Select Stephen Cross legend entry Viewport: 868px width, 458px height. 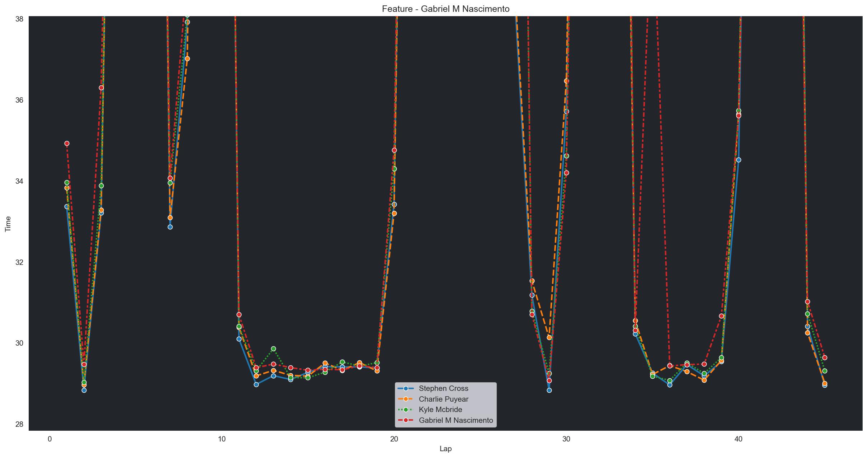click(443, 388)
